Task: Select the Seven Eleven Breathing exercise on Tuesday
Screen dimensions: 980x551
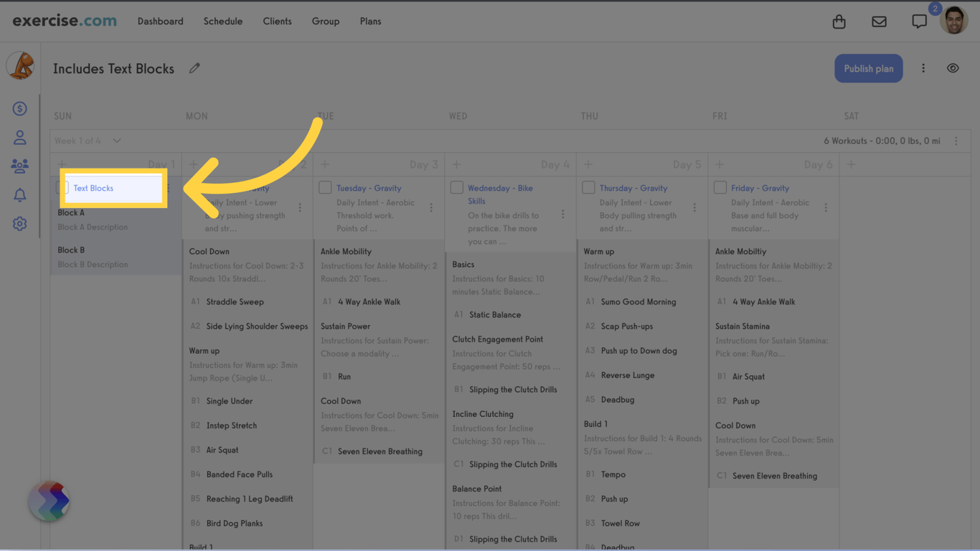Action: 380,451
